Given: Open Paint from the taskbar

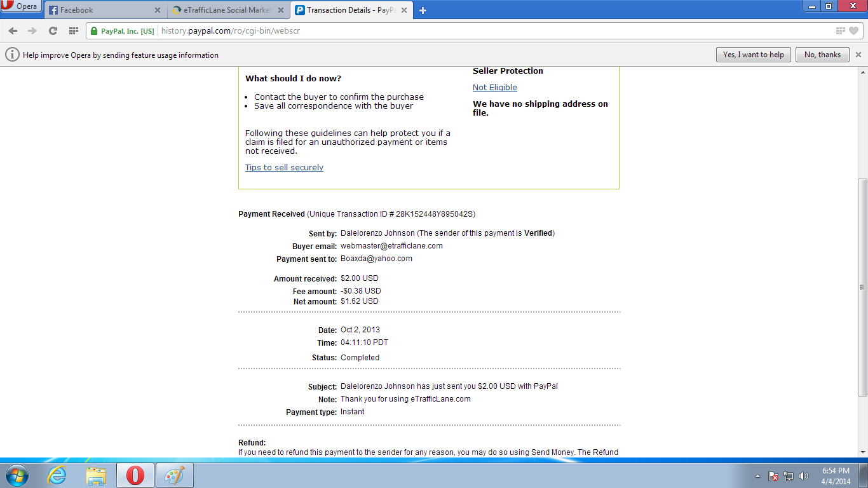Looking at the screenshot, I should [174, 475].
